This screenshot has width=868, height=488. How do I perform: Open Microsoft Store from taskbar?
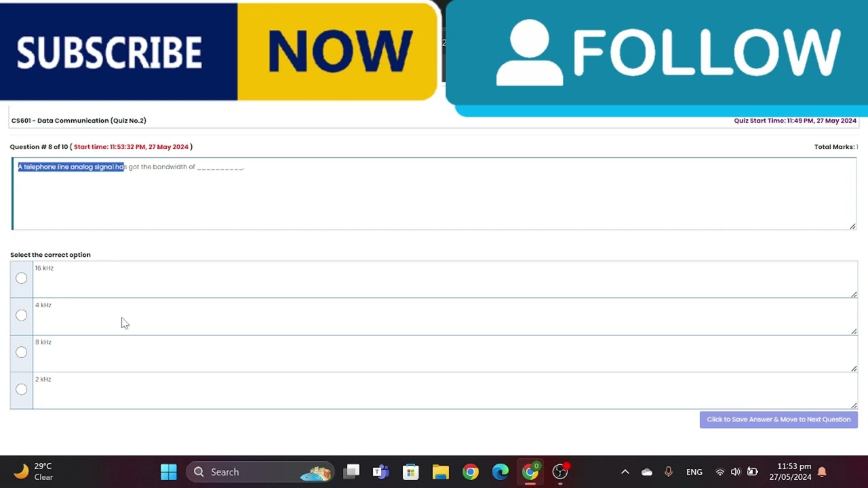pyautogui.click(x=411, y=472)
